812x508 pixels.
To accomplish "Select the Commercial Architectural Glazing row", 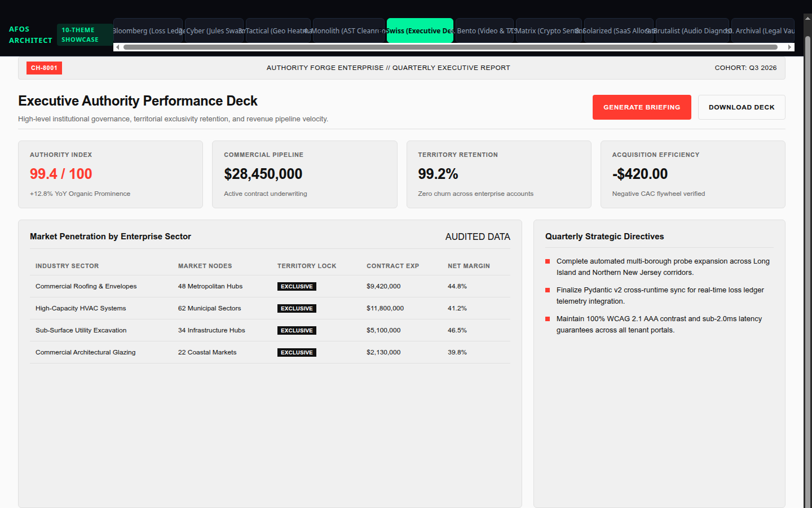I will tap(270, 352).
